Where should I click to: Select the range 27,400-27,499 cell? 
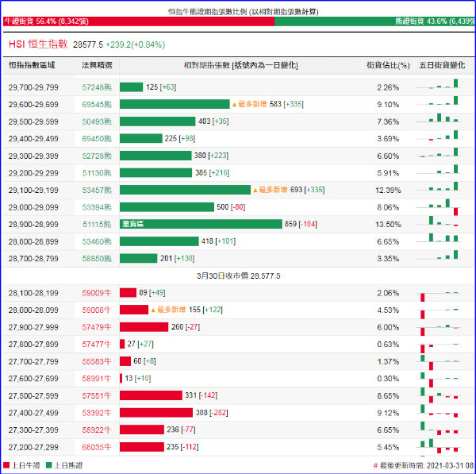[33, 413]
